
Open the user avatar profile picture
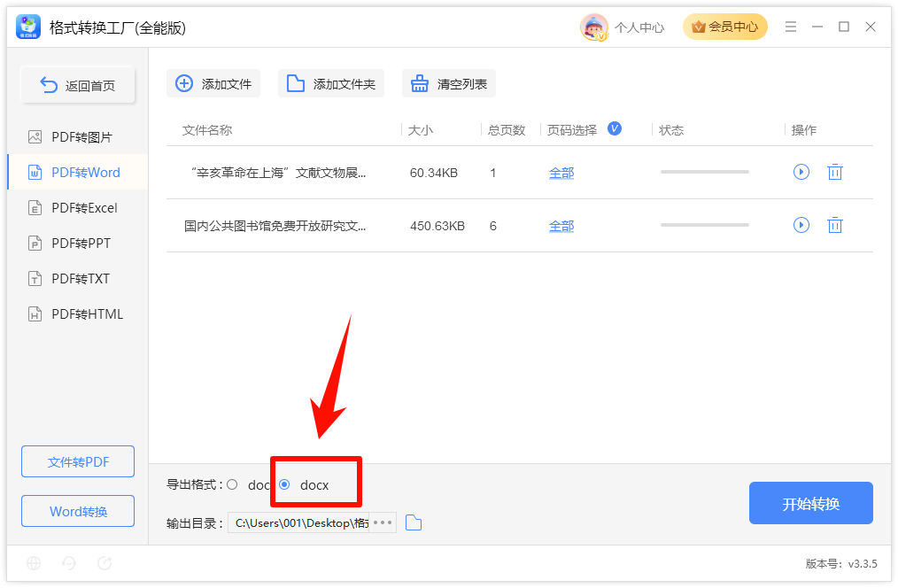click(x=593, y=27)
